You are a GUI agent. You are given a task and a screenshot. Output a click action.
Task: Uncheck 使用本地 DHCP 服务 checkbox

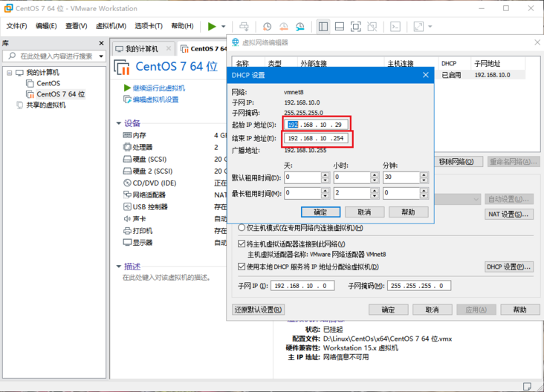[242, 267]
